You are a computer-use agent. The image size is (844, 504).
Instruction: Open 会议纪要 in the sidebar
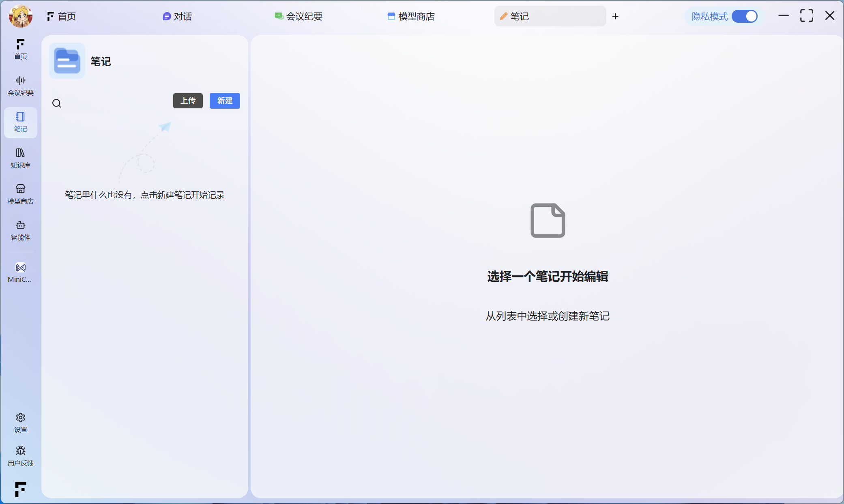coord(20,85)
